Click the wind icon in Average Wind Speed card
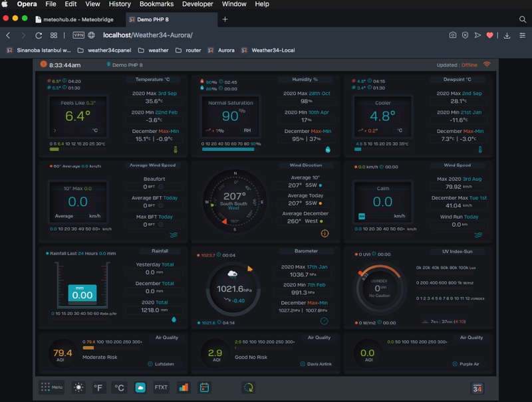Screen dimensions: 532x402 [174, 235]
